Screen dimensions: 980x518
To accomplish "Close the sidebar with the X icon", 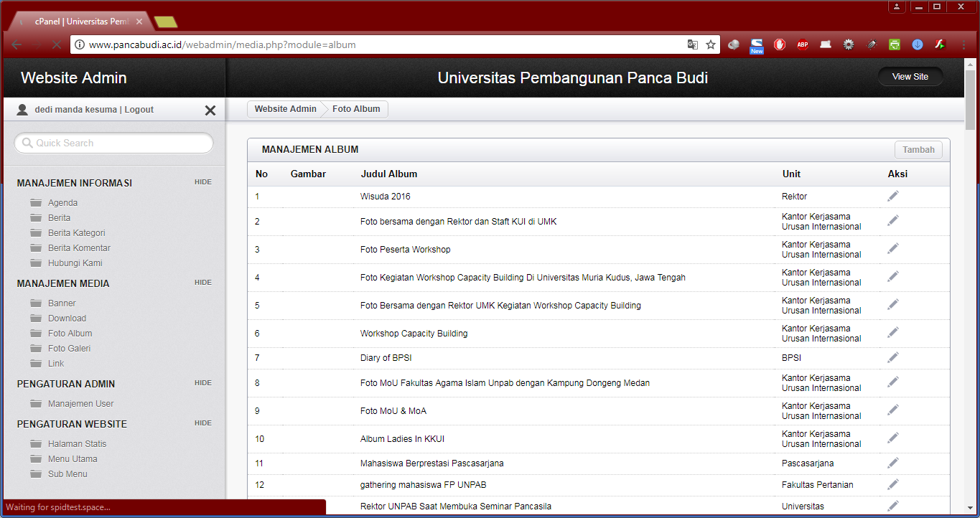I will tap(210, 110).
